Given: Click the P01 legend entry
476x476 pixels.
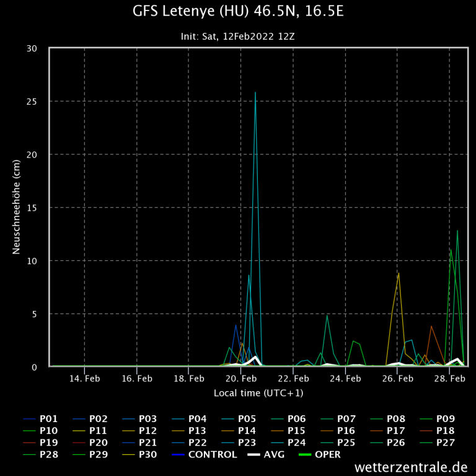Looking at the screenshot, I should coord(50,418).
